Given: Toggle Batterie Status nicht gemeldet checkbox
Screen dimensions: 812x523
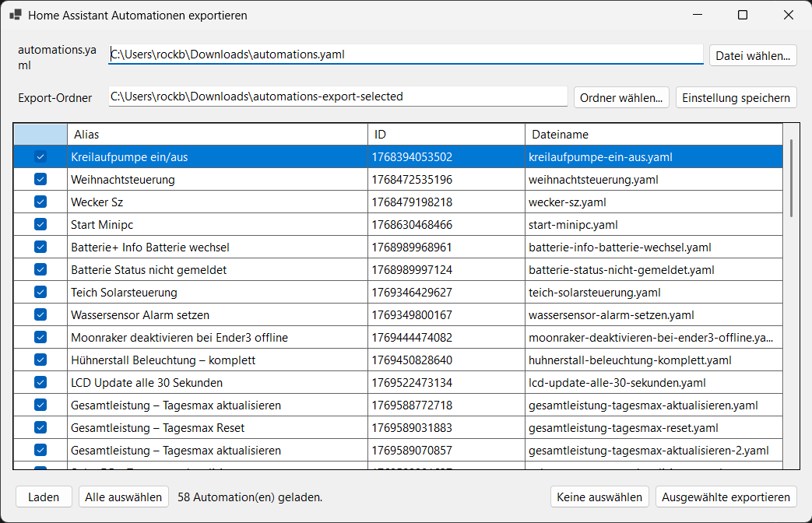Looking at the screenshot, I should tap(40, 269).
